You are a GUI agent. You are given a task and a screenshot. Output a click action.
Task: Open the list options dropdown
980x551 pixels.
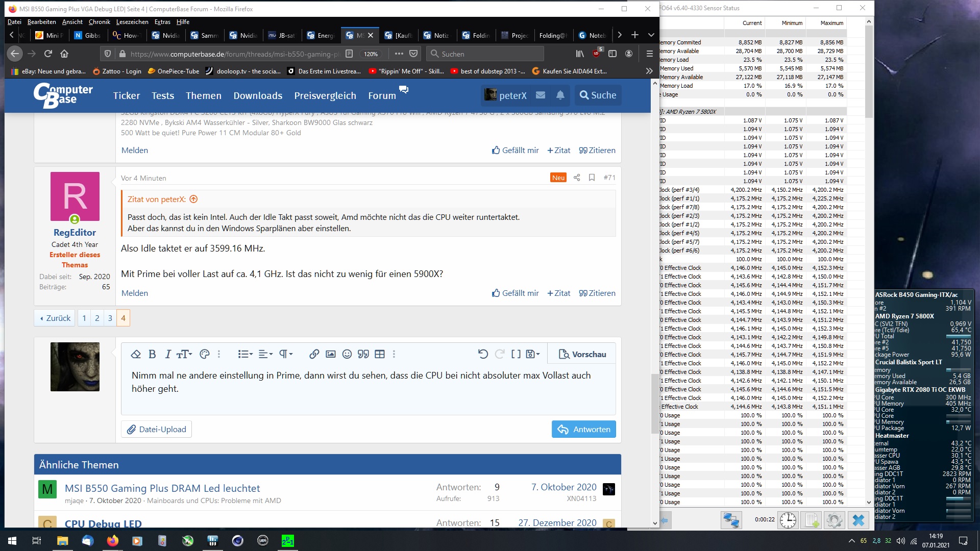coord(245,354)
